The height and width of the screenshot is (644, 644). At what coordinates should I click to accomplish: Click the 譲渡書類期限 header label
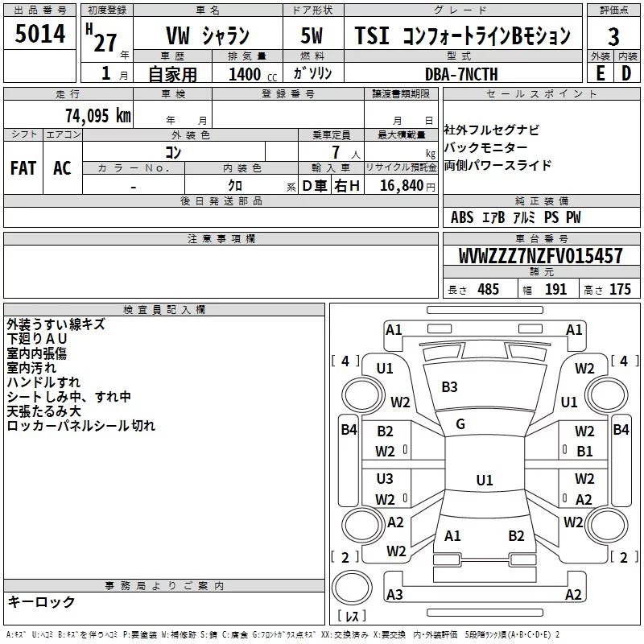(x=401, y=94)
